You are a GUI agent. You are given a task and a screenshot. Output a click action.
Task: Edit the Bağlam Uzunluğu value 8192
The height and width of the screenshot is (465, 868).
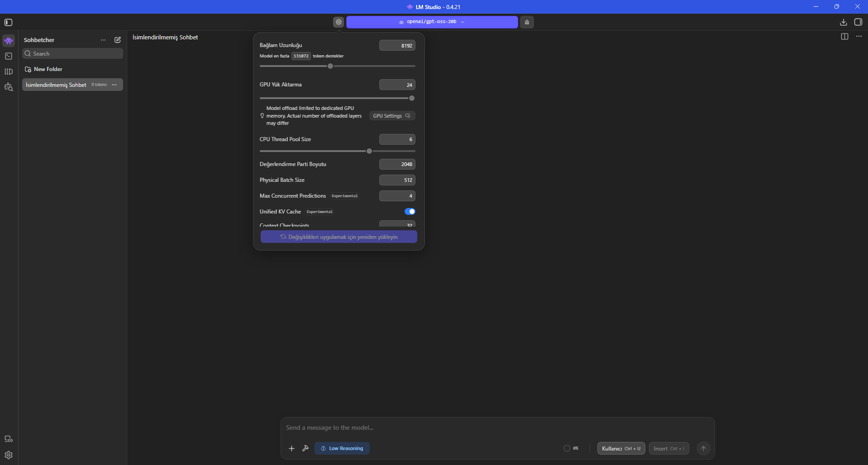click(397, 45)
